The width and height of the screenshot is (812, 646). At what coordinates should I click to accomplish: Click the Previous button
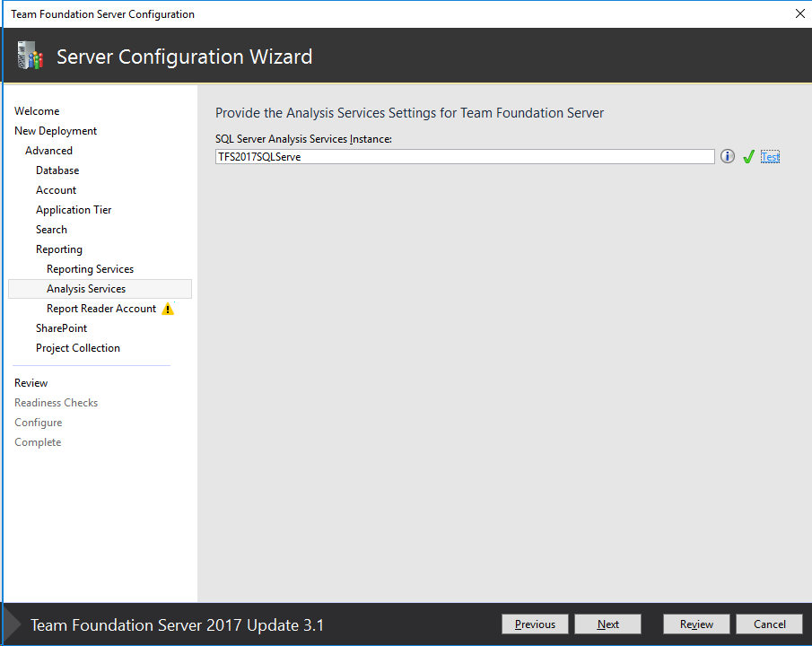pyautogui.click(x=535, y=624)
